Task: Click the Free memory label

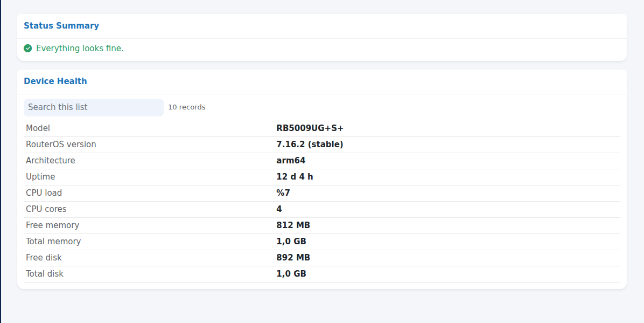Action: click(53, 225)
